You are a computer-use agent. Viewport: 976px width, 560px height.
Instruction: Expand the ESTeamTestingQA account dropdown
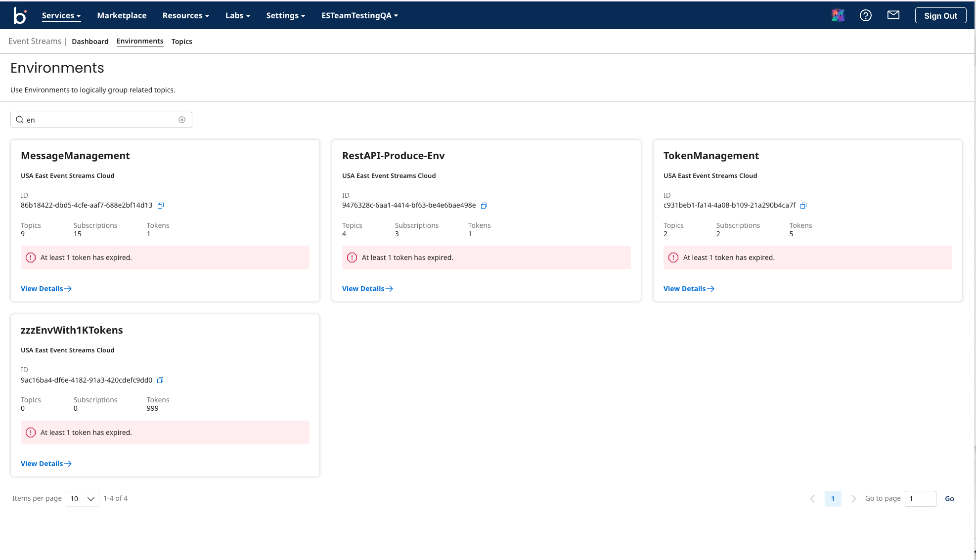point(359,15)
